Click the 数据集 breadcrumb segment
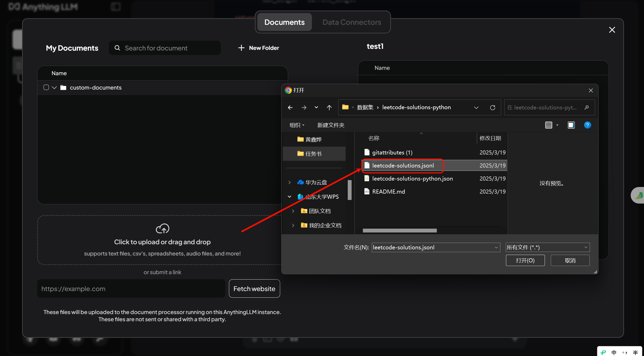Screen dimensions: 644x356 click(x=365, y=107)
